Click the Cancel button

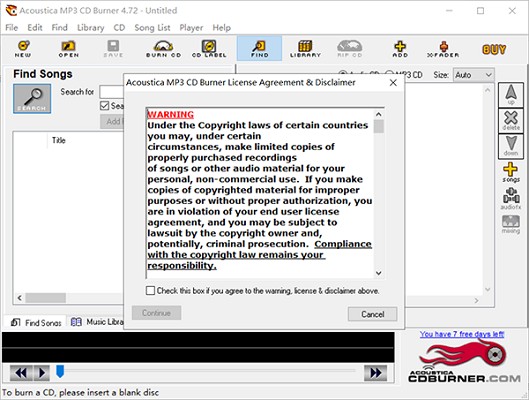(x=372, y=314)
